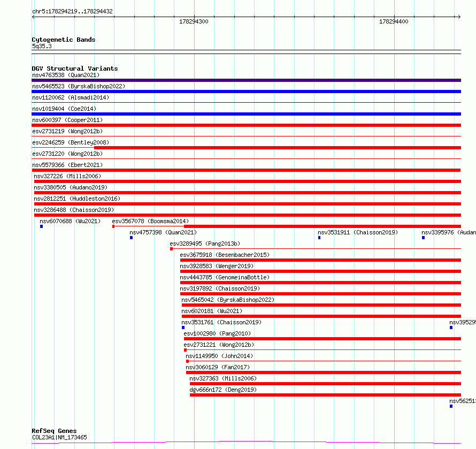Select nsv3060129 (Fan2017) variant label

218,367
